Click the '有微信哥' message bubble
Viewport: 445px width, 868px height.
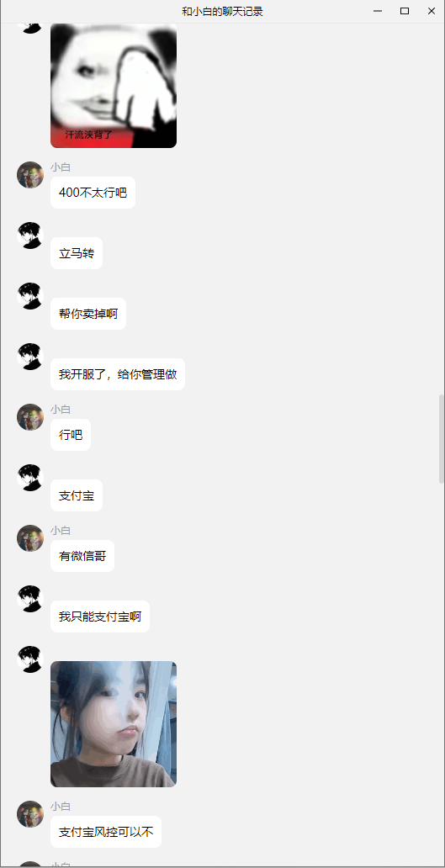[82, 556]
